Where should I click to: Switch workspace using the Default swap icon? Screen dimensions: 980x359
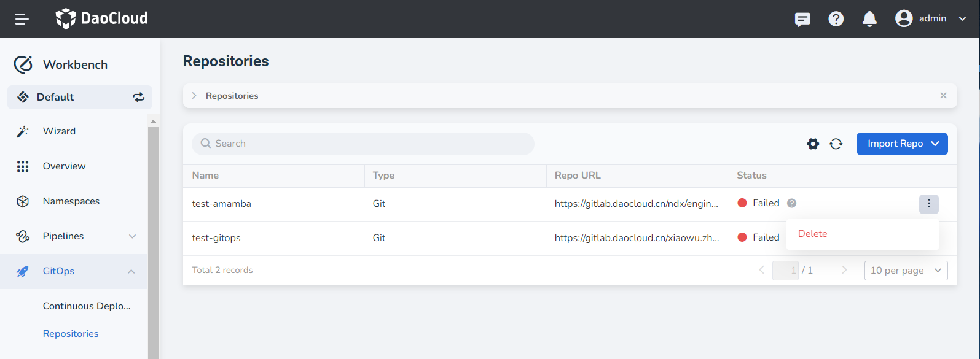(x=139, y=97)
